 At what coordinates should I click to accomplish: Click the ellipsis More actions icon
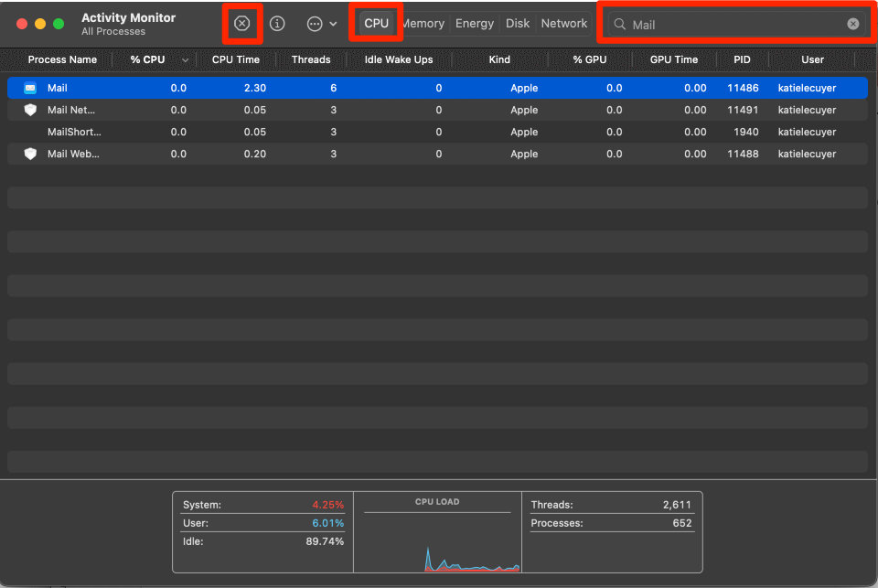pyautogui.click(x=315, y=24)
